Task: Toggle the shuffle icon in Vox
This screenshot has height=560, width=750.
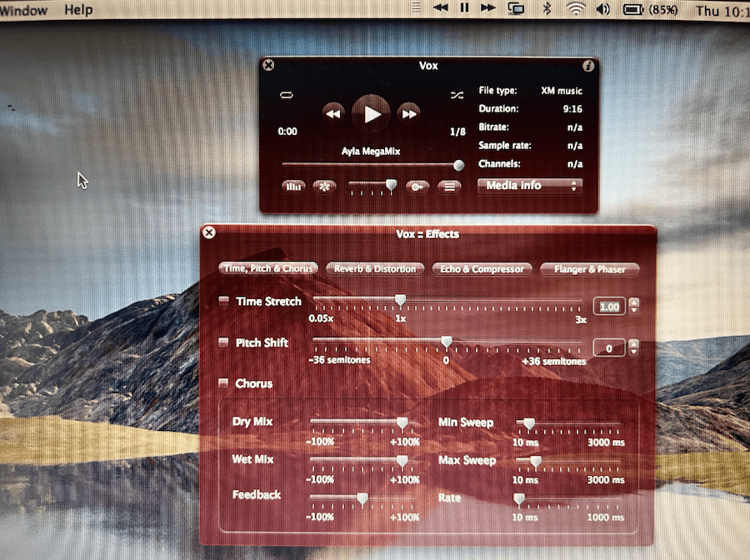Action: pyautogui.click(x=457, y=95)
